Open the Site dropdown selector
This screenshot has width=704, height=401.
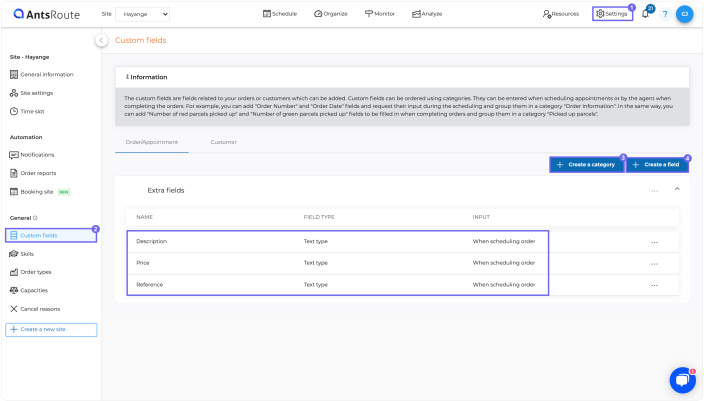[143, 14]
